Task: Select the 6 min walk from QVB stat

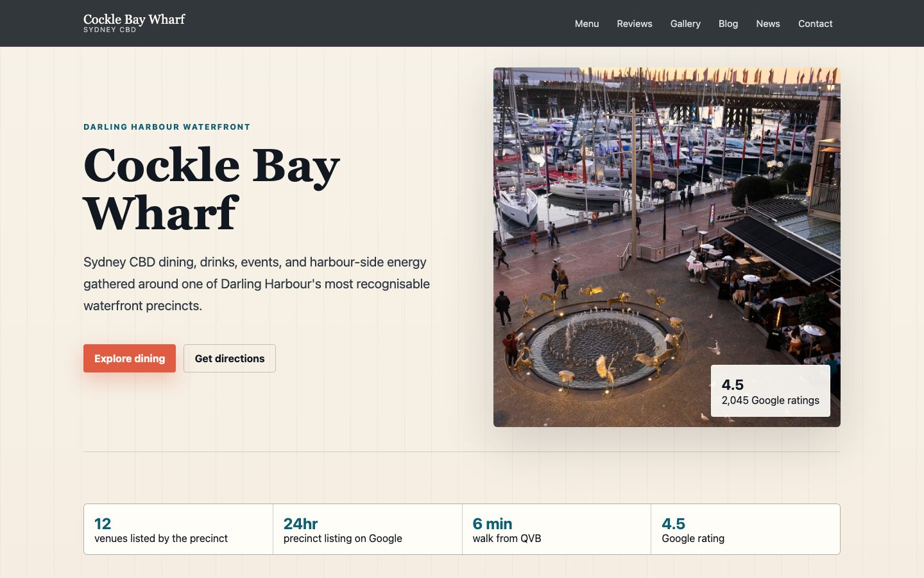Action: [556, 529]
